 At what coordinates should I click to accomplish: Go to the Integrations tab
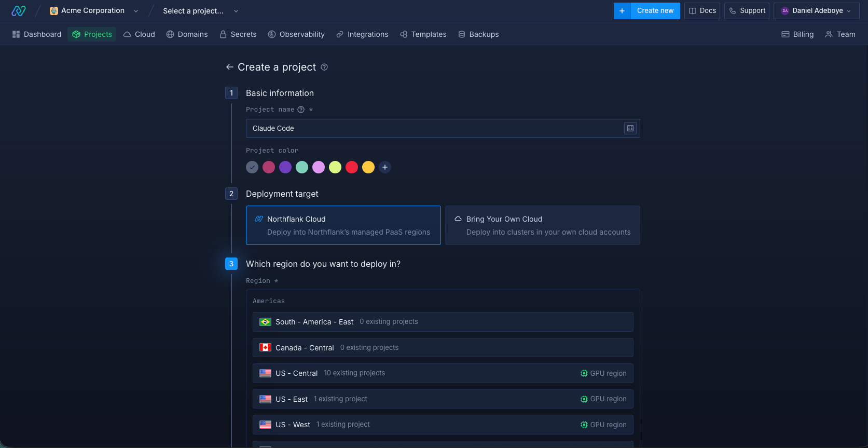tap(362, 34)
